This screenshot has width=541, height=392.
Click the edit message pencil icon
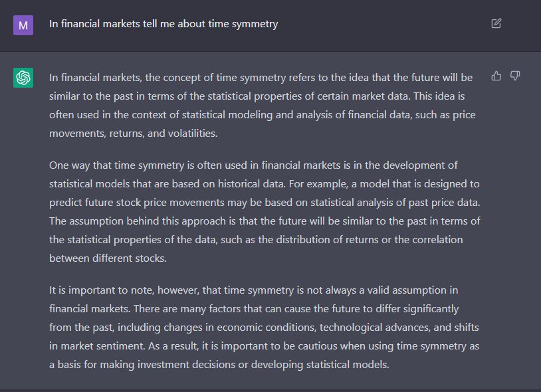tap(496, 24)
